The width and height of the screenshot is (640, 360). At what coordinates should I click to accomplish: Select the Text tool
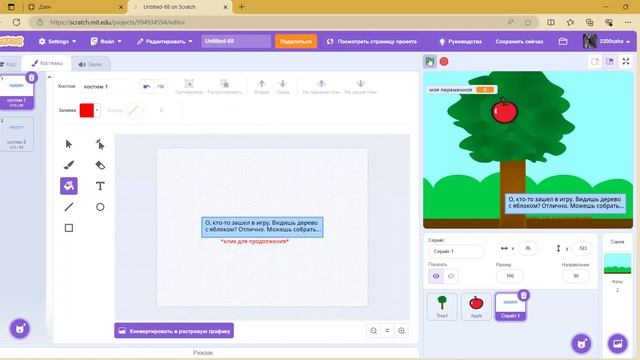click(x=100, y=186)
